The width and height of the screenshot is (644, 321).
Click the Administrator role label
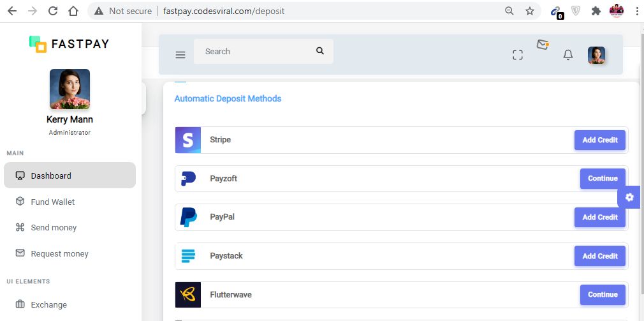coord(70,133)
